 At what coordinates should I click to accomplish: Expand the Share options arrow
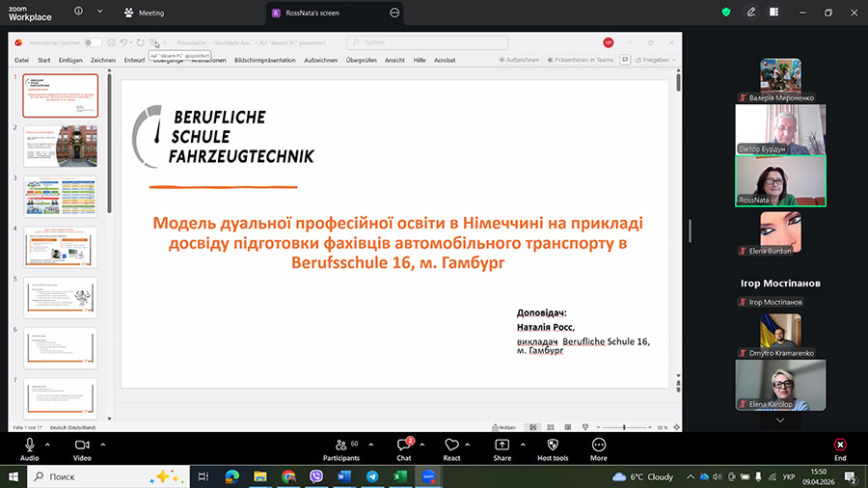pyautogui.click(x=523, y=444)
